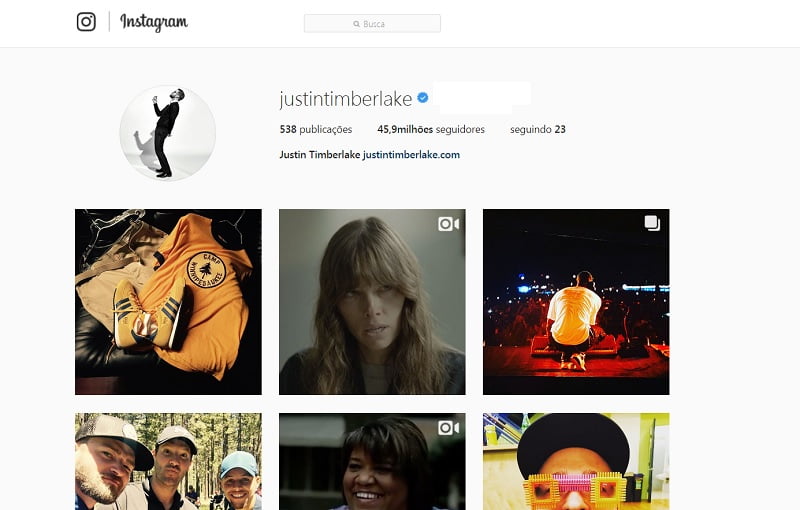The height and width of the screenshot is (510, 800).
Task: Click the Instagram wordmark logo
Action: pyautogui.click(x=154, y=22)
